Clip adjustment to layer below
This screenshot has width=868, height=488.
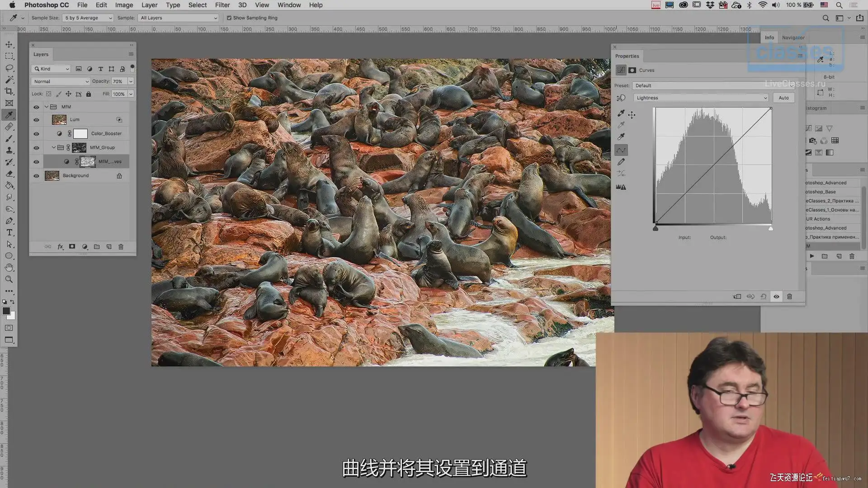pyautogui.click(x=737, y=296)
